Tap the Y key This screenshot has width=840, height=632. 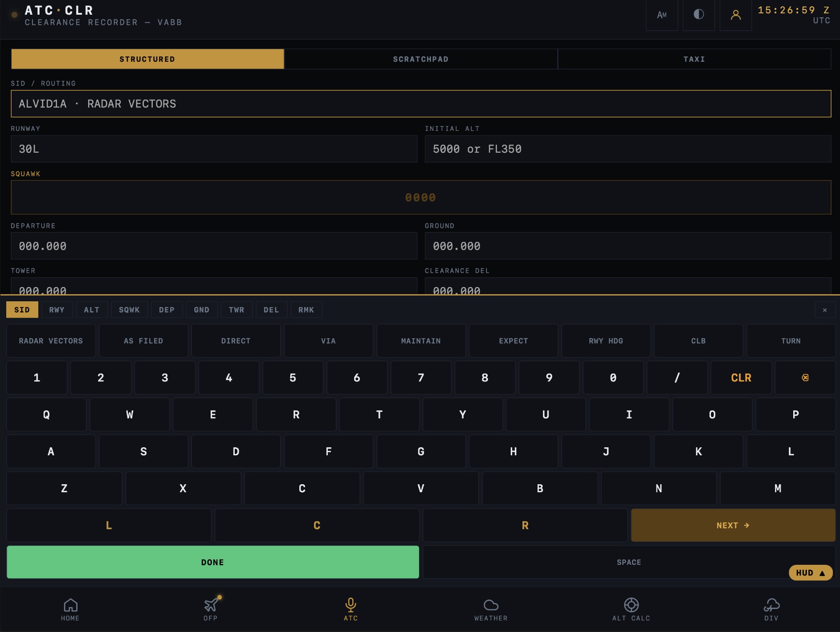[463, 414]
